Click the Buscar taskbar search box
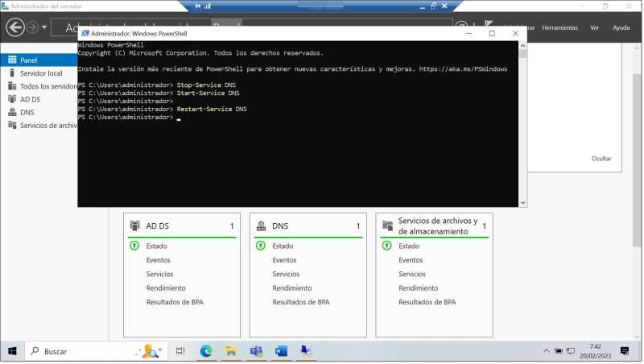644x364 pixels. pyautogui.click(x=97, y=351)
